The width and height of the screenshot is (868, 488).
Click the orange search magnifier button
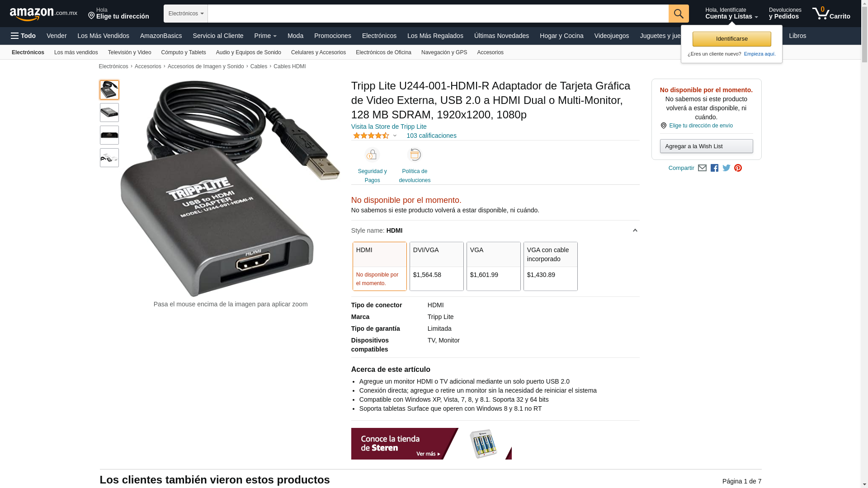tap(679, 14)
